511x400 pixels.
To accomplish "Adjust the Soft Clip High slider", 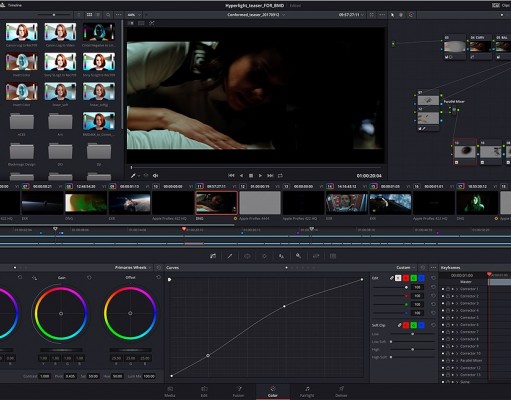I will click(413, 349).
